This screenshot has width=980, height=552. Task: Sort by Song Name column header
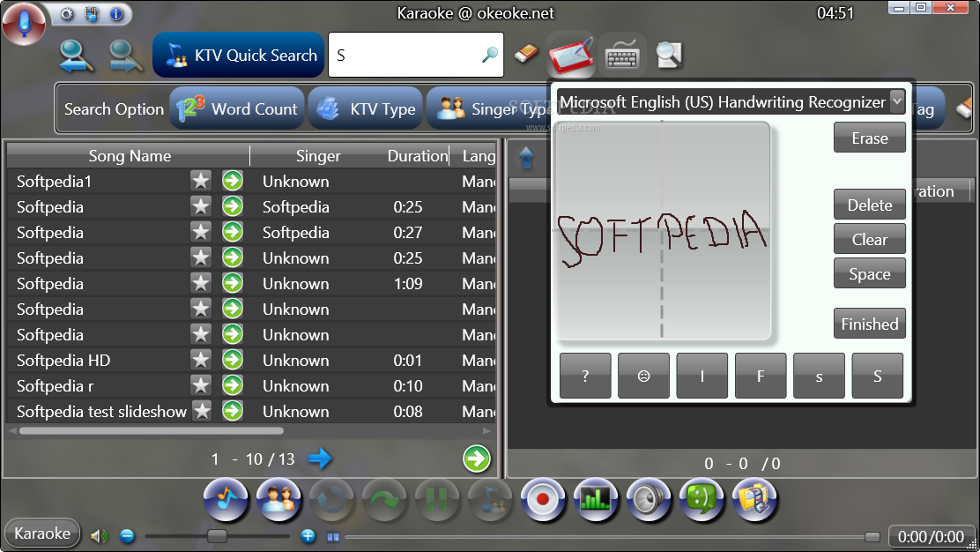130,156
